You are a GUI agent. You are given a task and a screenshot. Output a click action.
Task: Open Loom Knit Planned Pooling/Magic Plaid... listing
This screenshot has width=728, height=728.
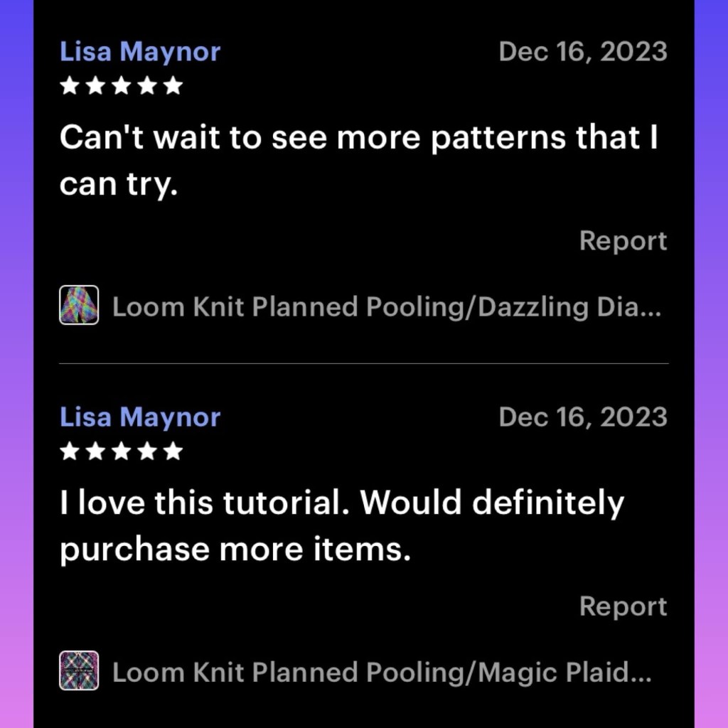click(382, 673)
